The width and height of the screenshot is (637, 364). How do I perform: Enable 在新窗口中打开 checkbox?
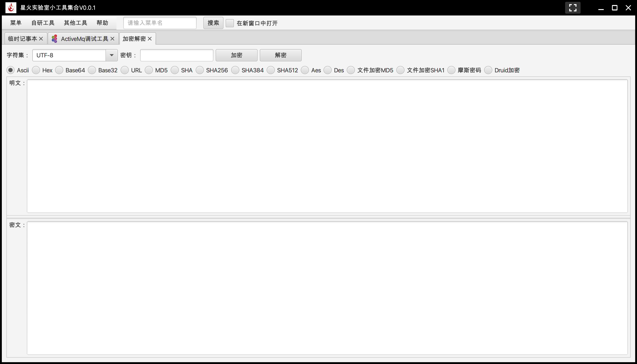pyautogui.click(x=230, y=23)
